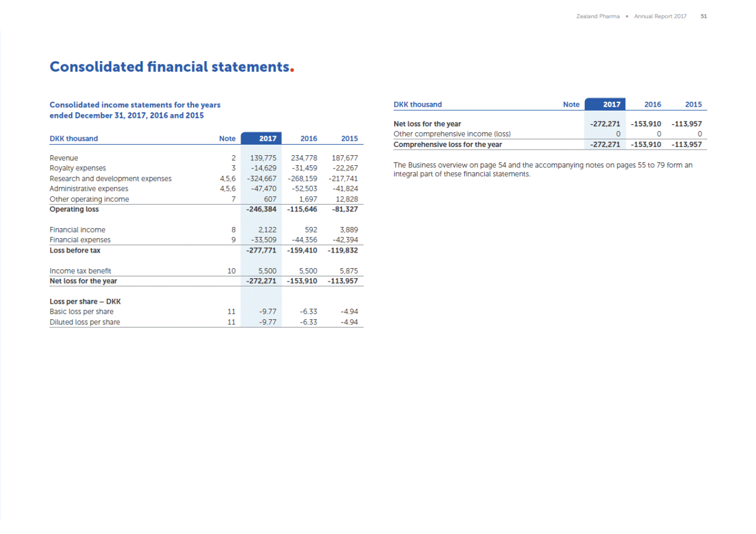
Task: Click the Revenue row label
Action: [x=64, y=158]
